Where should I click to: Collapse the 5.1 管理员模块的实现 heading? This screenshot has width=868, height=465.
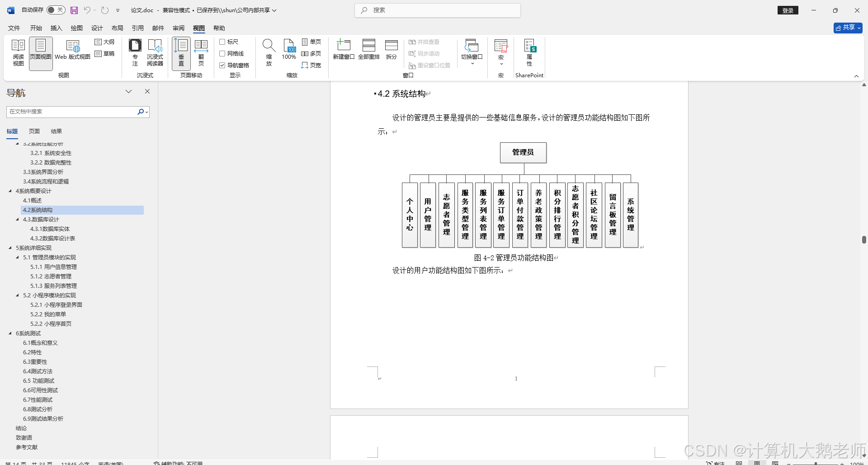(x=18, y=257)
